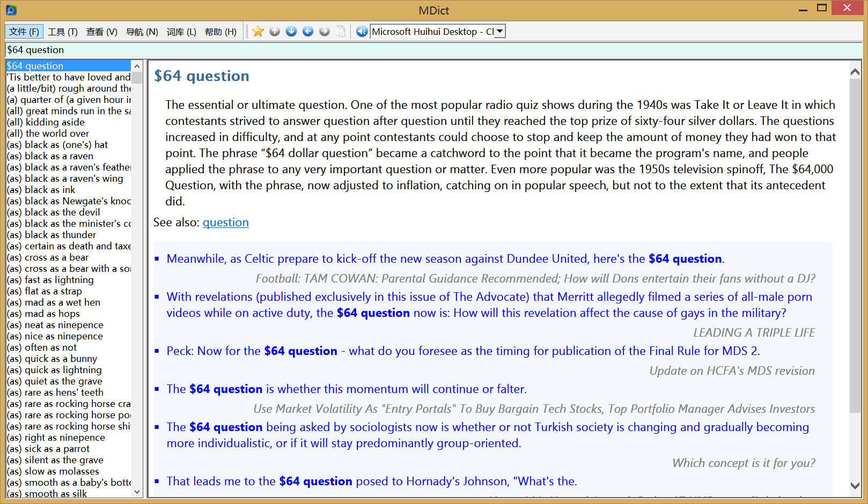The width and height of the screenshot is (868, 504).
Task: Click the grey forward arrow icon
Action: click(x=325, y=32)
